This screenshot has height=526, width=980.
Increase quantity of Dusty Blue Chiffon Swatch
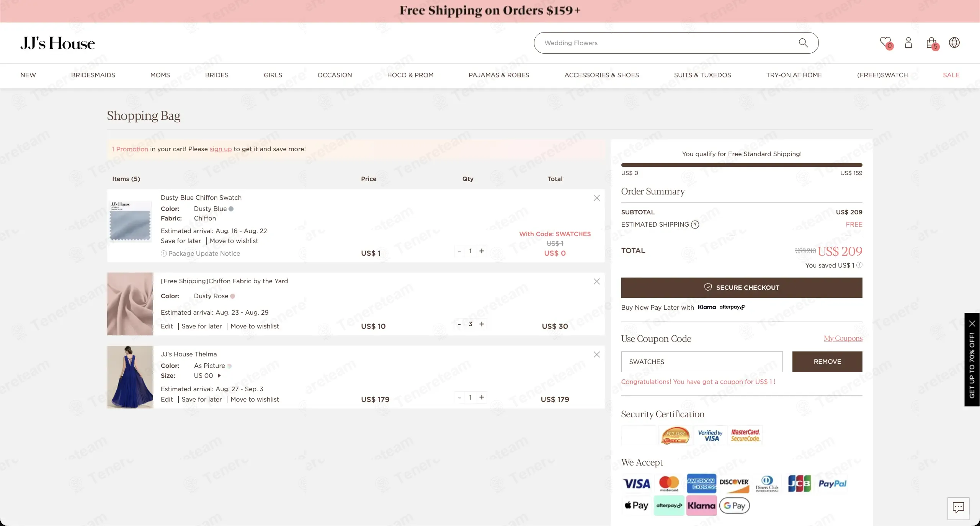[x=482, y=251]
